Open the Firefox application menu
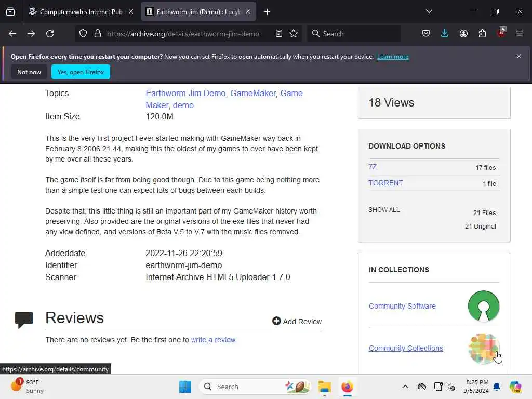This screenshot has width=532, height=399. (520, 33)
